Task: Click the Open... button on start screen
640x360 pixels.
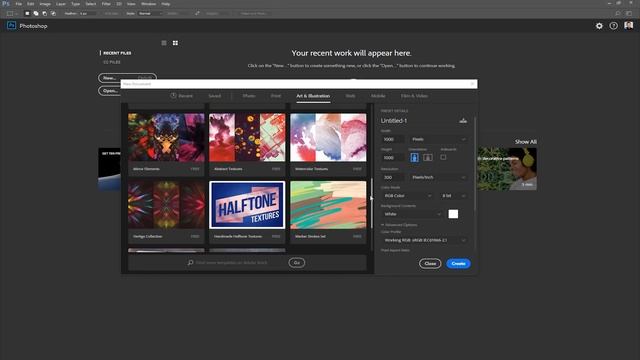Action: coord(109,91)
